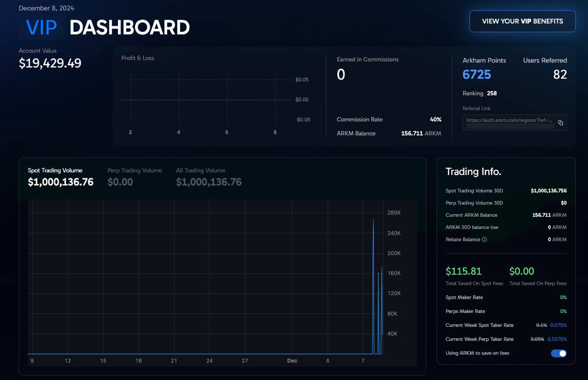This screenshot has height=380, width=588.
Task: Click the Profit & Loss chart title
Action: pos(138,58)
